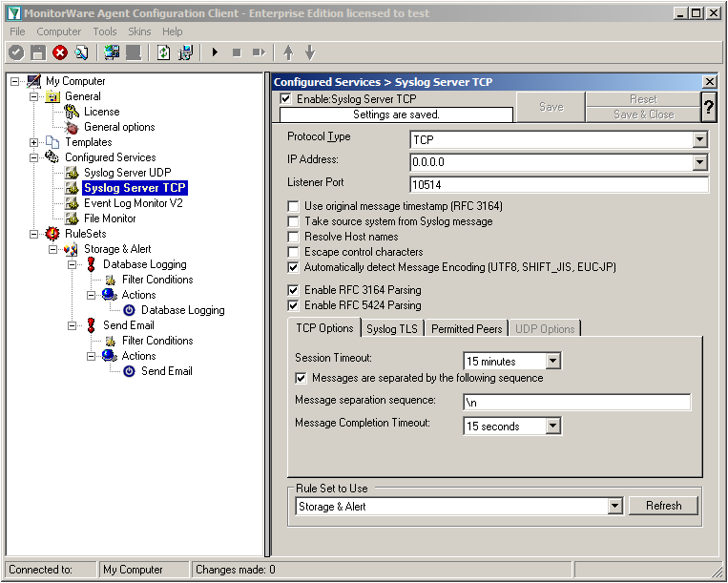Click the Templates documents icon in tree
This screenshot has height=583, width=728.
tap(52, 142)
